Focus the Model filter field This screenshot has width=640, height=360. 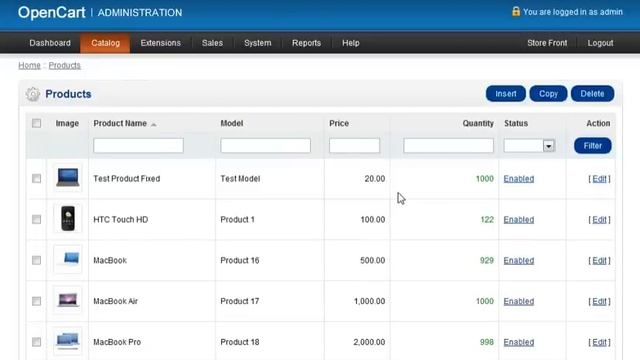click(266, 145)
